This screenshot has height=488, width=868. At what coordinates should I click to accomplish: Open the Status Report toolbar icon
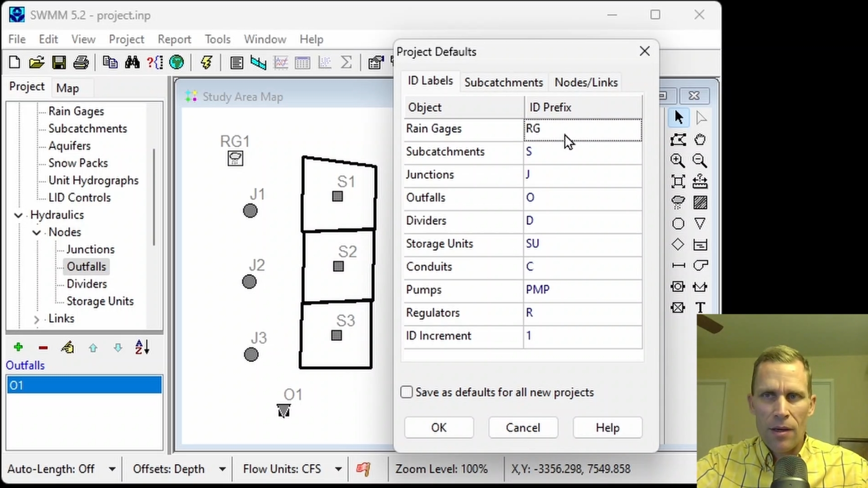pyautogui.click(x=236, y=62)
